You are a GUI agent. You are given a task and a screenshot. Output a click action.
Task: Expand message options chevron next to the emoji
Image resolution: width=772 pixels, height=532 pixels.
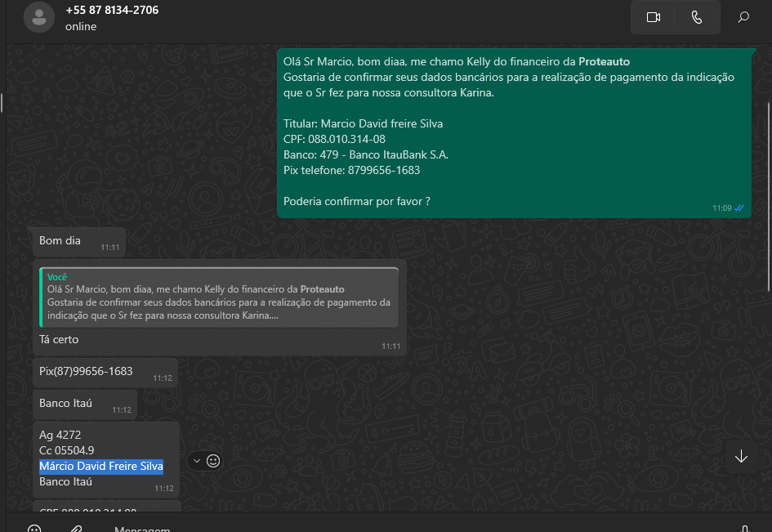[x=196, y=461]
